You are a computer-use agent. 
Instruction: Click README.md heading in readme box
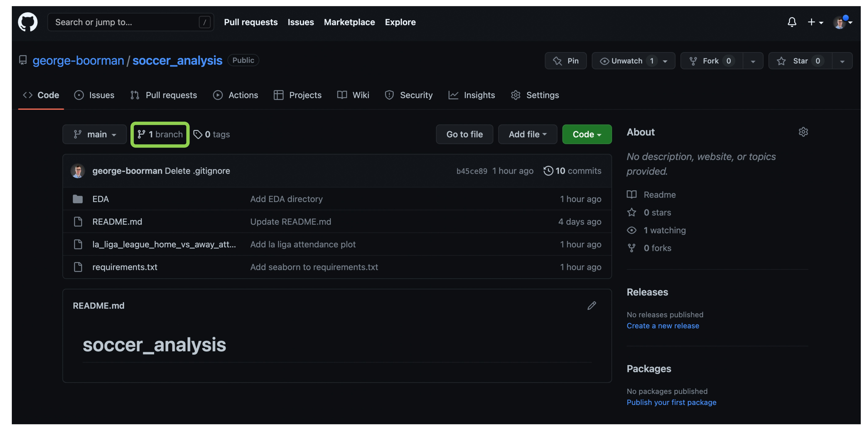pyautogui.click(x=98, y=306)
